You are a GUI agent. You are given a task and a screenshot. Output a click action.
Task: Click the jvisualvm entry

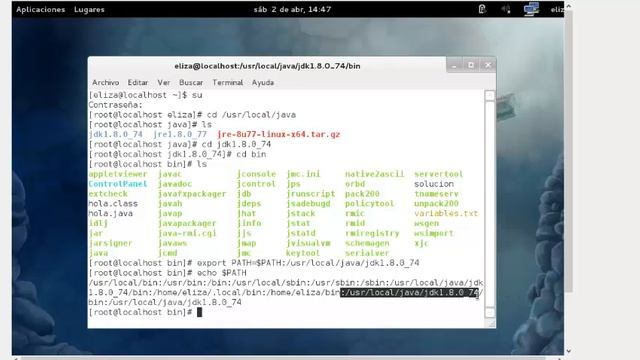click(x=308, y=243)
